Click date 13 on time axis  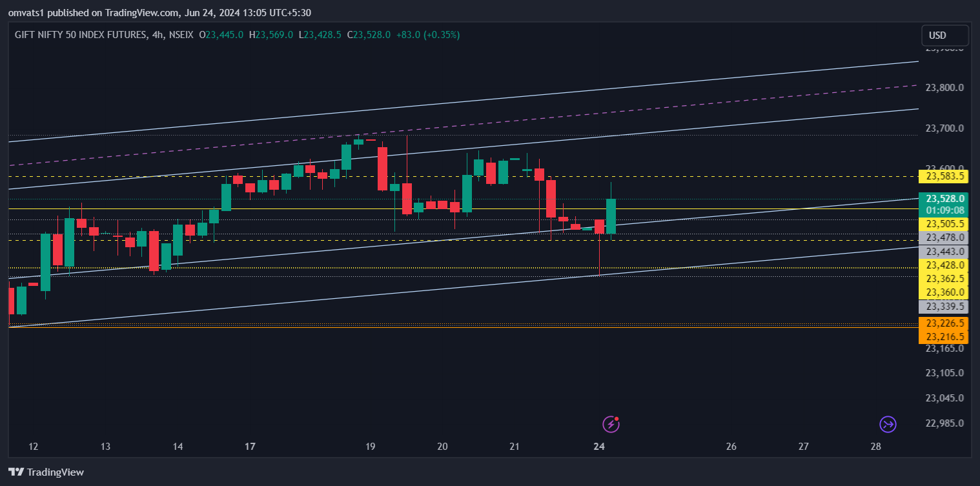point(106,447)
